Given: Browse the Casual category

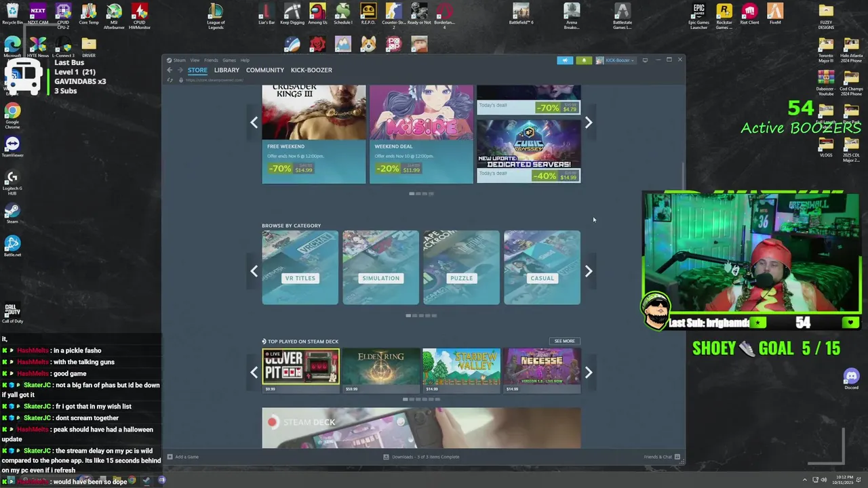Looking at the screenshot, I should 542,268.
